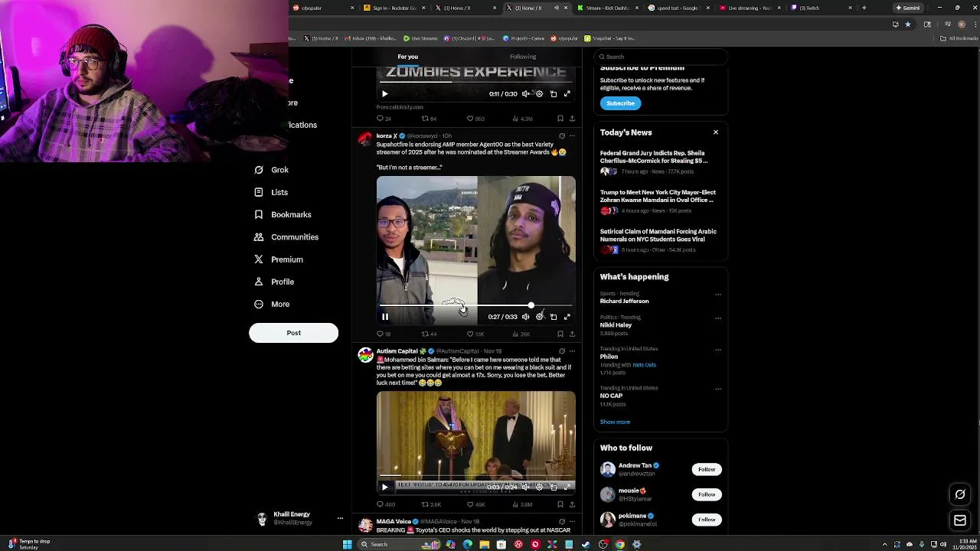The height and width of the screenshot is (551, 980).
Task: Follow pokimane
Action: (707, 520)
